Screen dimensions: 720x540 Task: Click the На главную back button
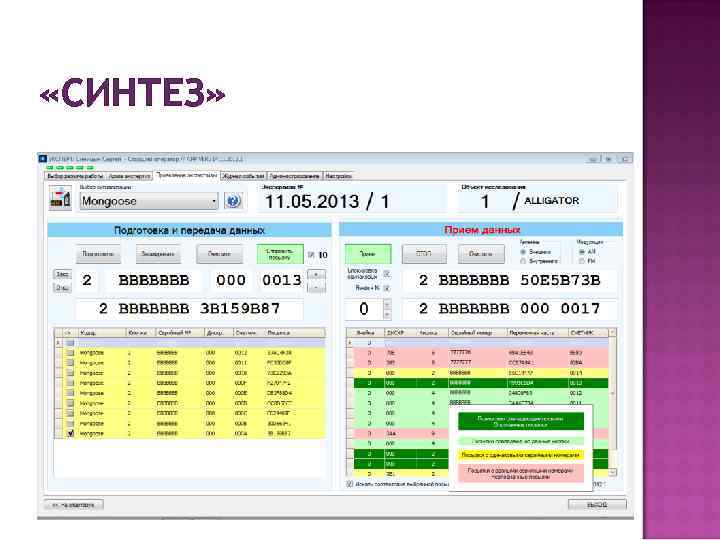tap(74, 505)
